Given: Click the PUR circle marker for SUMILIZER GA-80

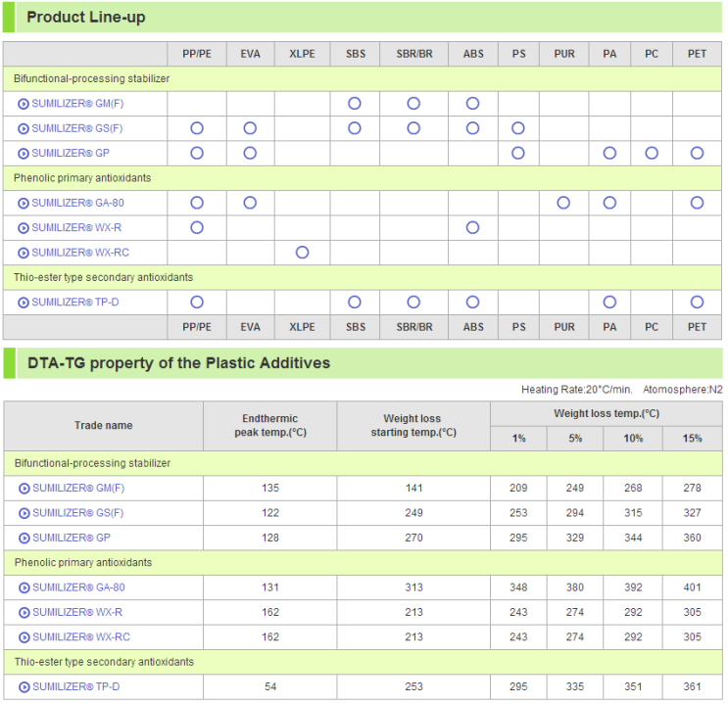Looking at the screenshot, I should 563,203.
